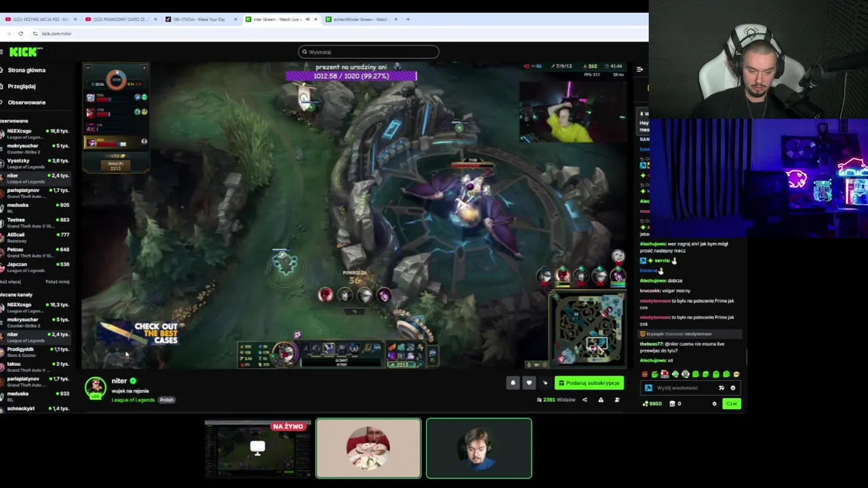The width and height of the screenshot is (868, 488).
Task: Click the browser reload button
Action: click(x=20, y=33)
